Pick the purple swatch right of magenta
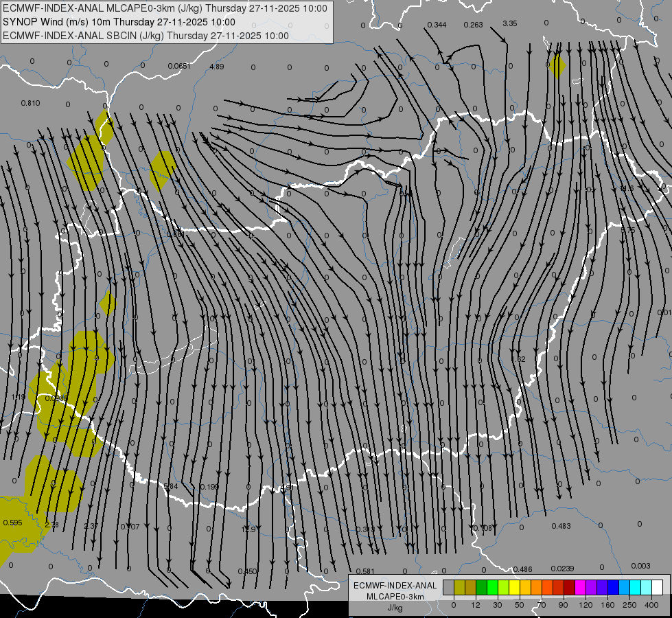The image size is (672, 618). click(592, 587)
